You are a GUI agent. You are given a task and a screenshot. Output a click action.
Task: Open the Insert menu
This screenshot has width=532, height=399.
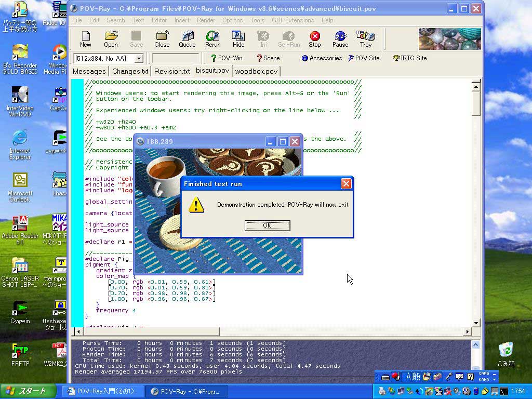(181, 20)
